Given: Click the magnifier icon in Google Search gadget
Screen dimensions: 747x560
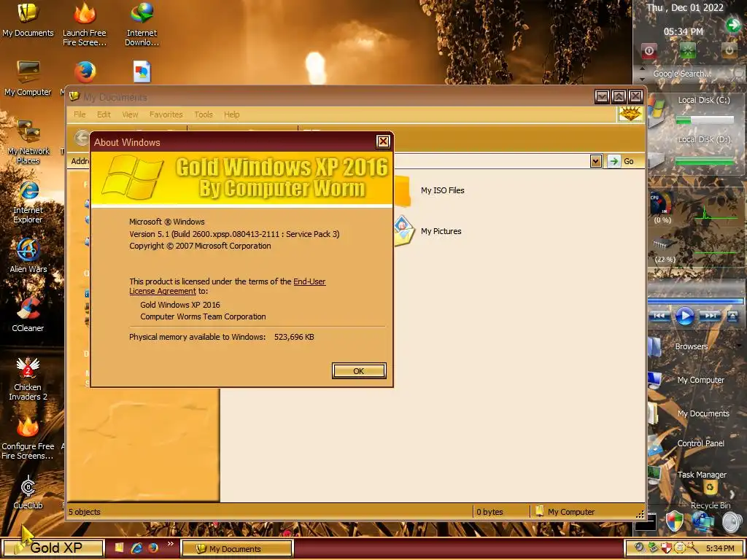Looking at the screenshot, I should 738,74.
